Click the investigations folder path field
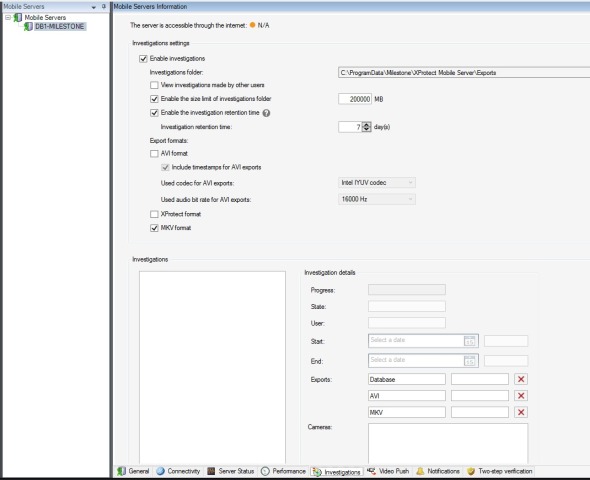This screenshot has height=480, width=590. tap(464, 73)
